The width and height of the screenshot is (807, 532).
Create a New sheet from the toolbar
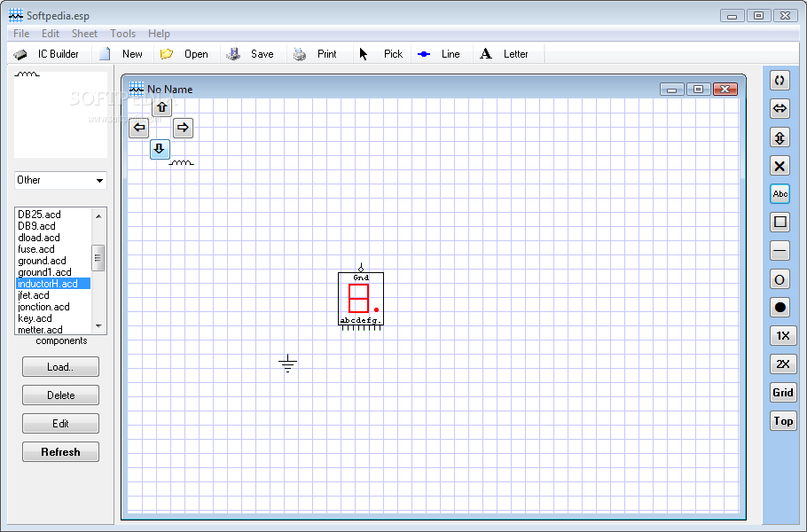pyautogui.click(x=121, y=54)
